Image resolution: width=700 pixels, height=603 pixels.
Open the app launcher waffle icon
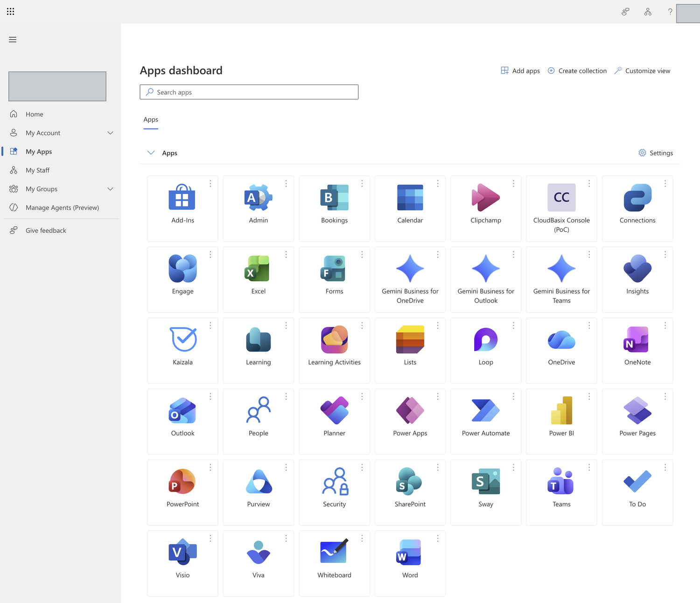[x=11, y=11]
